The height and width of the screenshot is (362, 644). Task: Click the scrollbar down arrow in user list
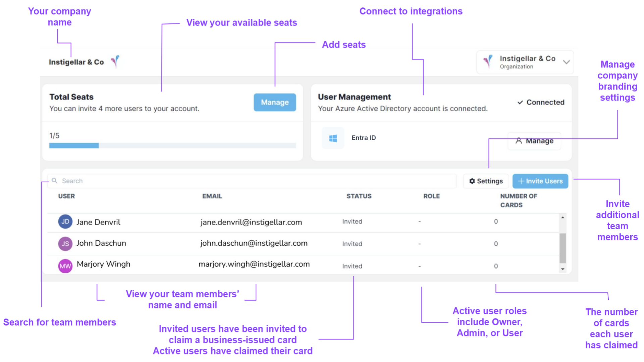click(x=562, y=269)
